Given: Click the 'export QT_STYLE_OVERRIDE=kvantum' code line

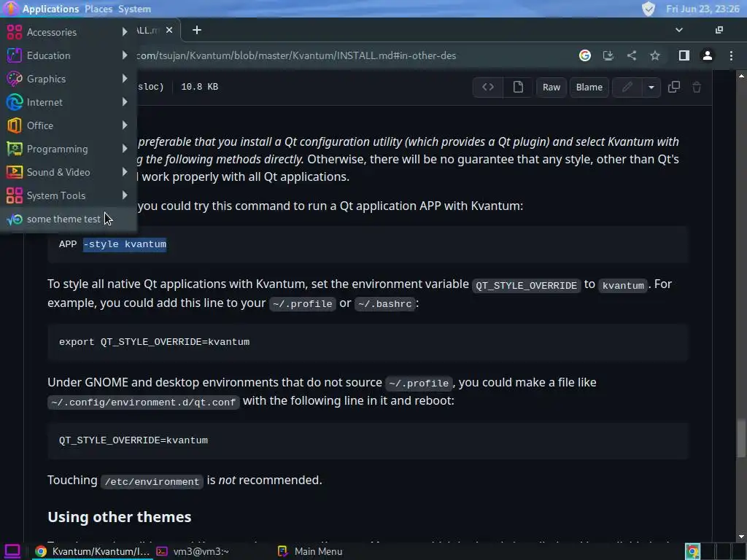Looking at the screenshot, I should [x=155, y=342].
